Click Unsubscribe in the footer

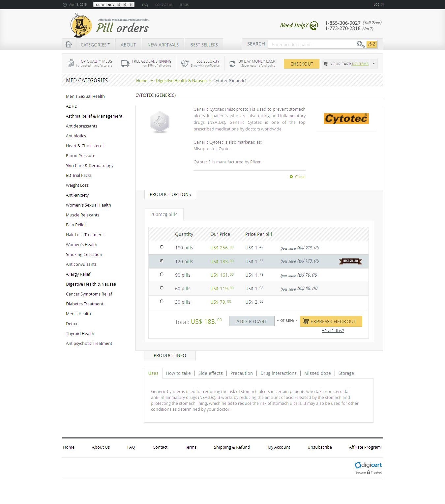[320, 447]
